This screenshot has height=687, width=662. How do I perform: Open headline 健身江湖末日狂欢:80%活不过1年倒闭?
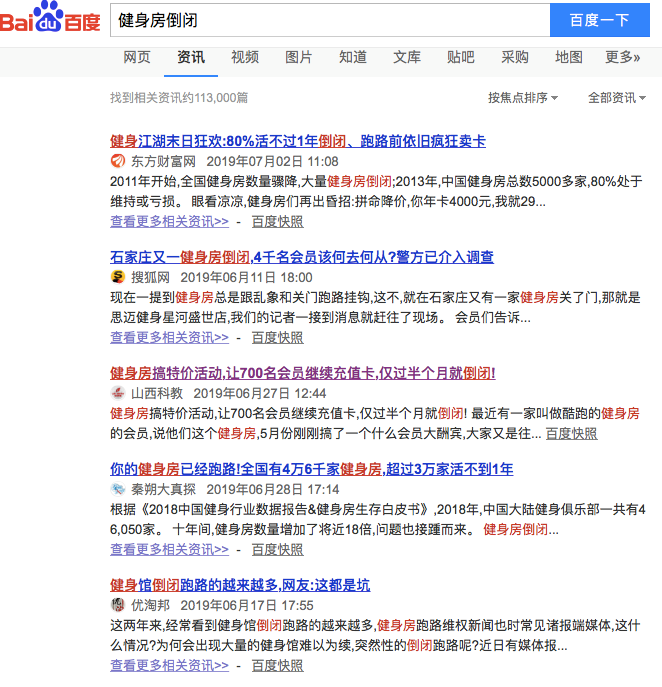coord(298,141)
